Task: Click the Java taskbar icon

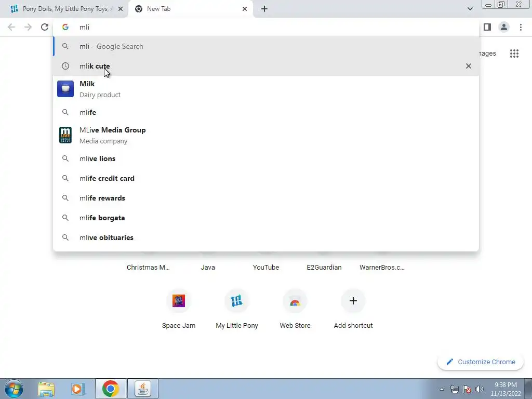Action: point(143,389)
